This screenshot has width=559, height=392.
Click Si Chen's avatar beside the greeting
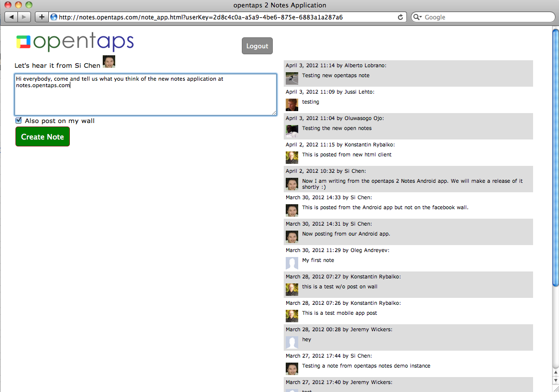tap(109, 62)
